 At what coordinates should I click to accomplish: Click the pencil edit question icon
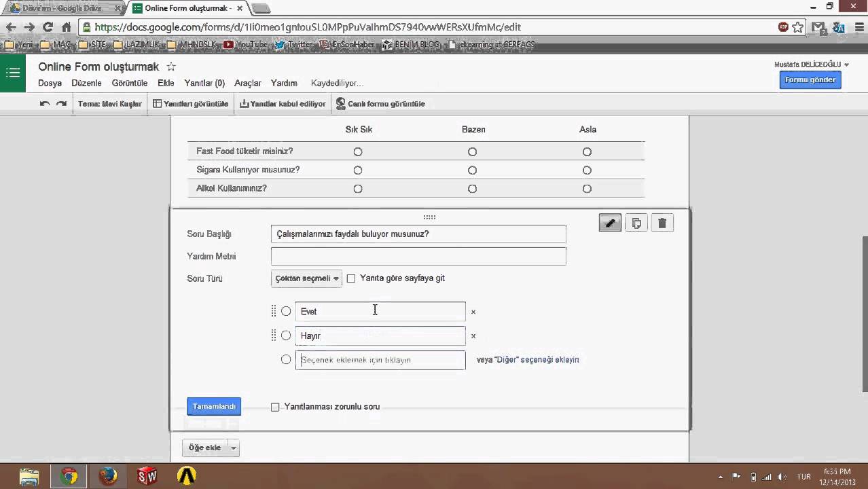coord(610,223)
